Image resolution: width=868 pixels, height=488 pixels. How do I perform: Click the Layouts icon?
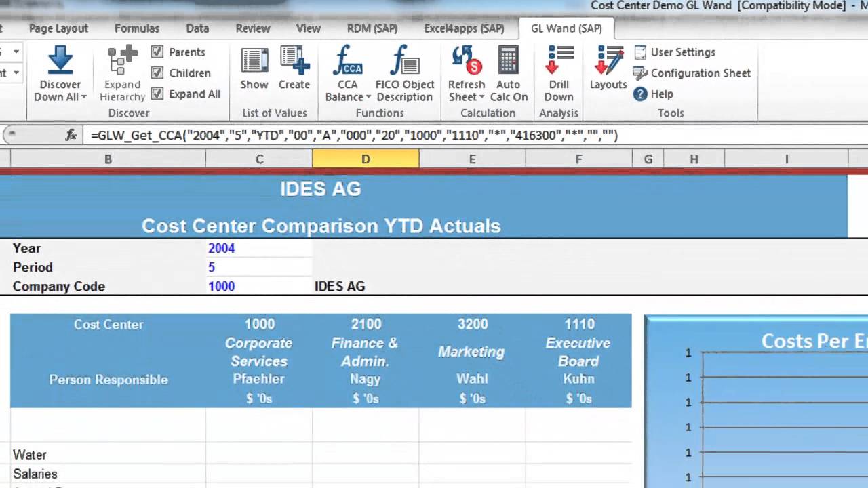coord(608,60)
